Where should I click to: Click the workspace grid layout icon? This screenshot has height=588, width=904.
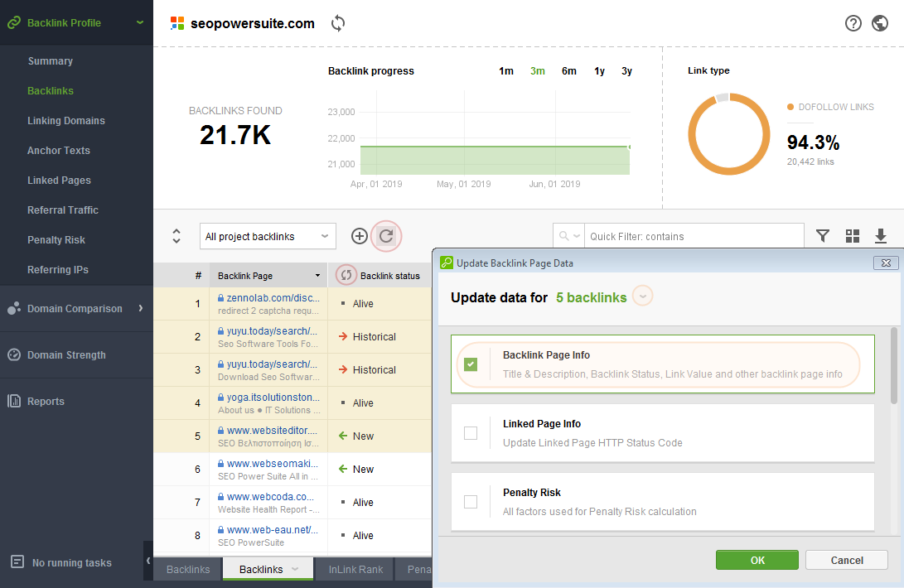coord(852,236)
